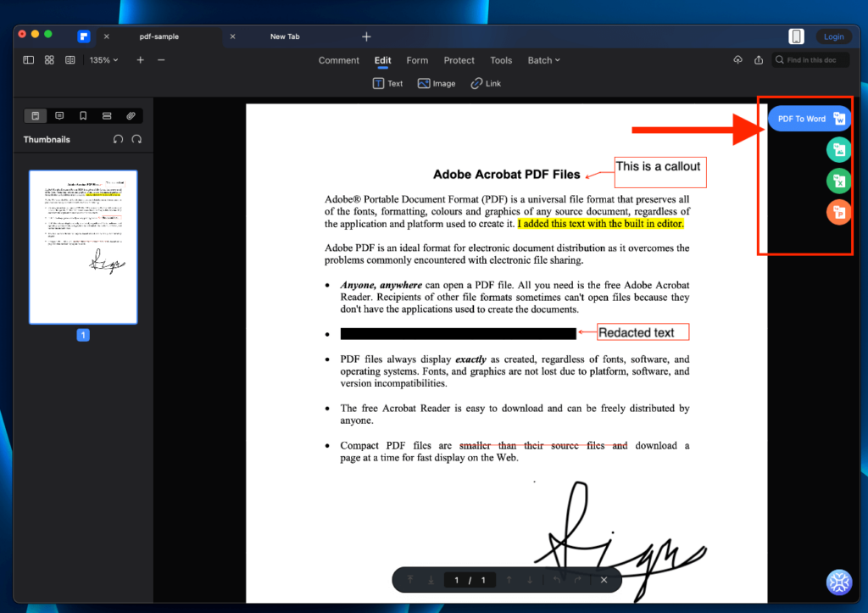The height and width of the screenshot is (613, 868).
Task: Show the Thumbnails panel icon in the sidebar
Action: [36, 116]
